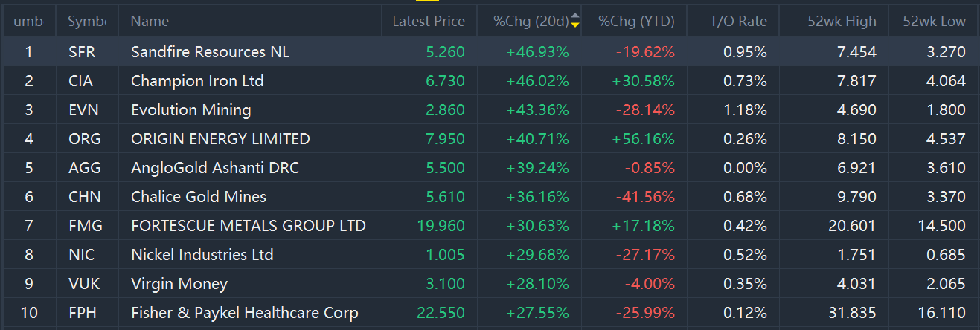The height and width of the screenshot is (330, 980).
Task: Click the +46.93% 20-day change value
Action: [537, 52]
